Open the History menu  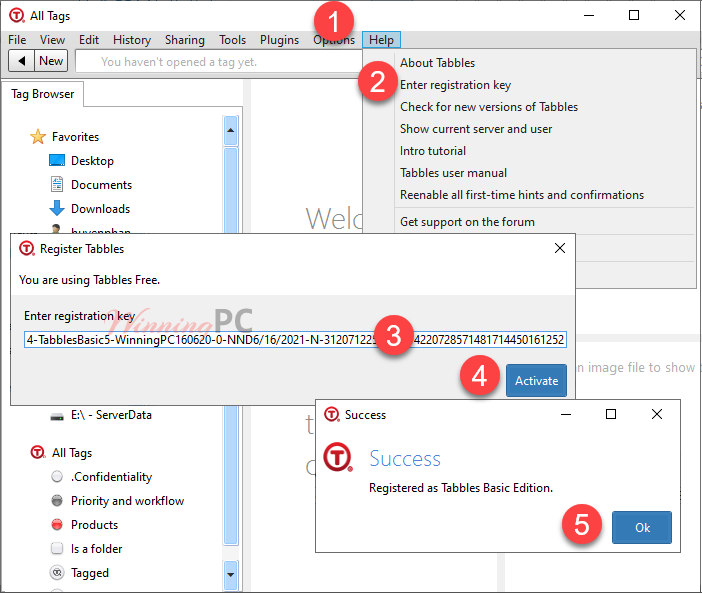pos(132,40)
